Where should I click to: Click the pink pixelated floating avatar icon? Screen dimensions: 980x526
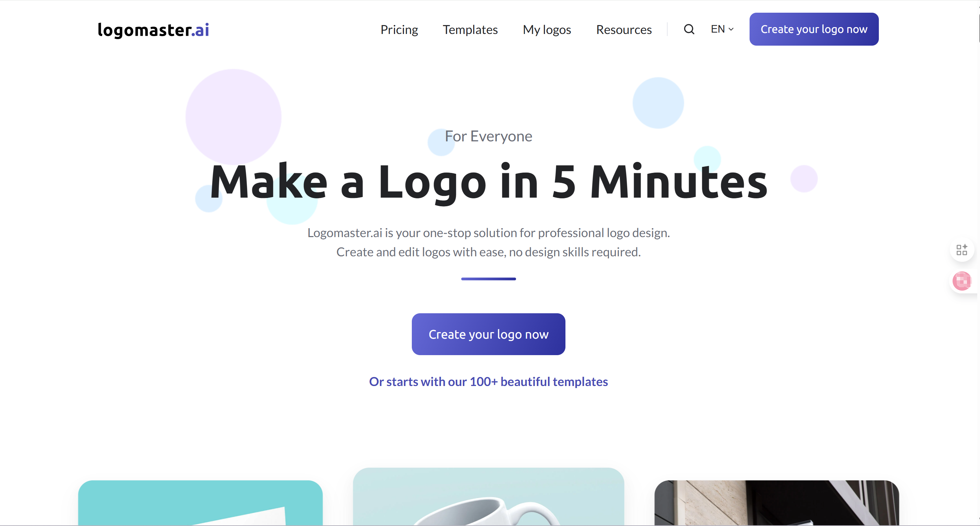(961, 281)
